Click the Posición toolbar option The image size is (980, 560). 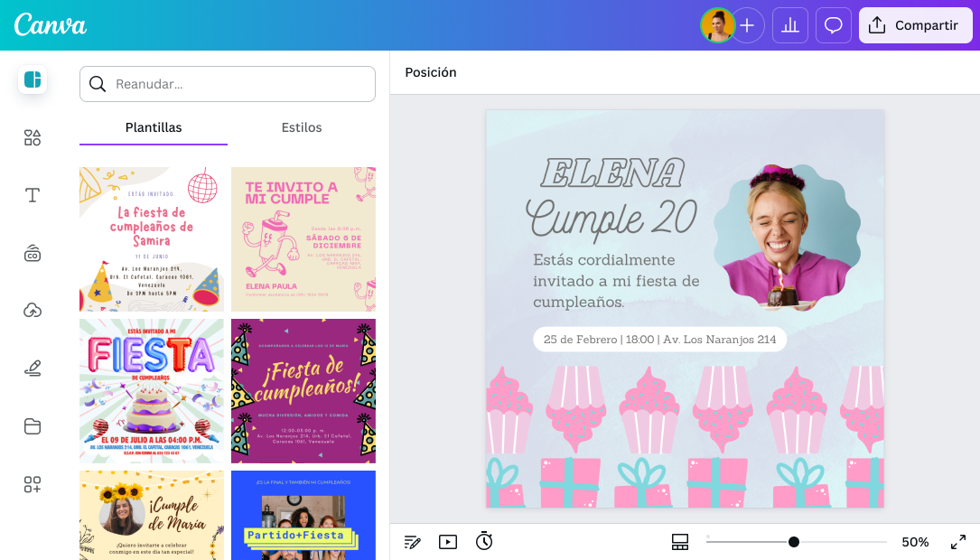point(431,72)
